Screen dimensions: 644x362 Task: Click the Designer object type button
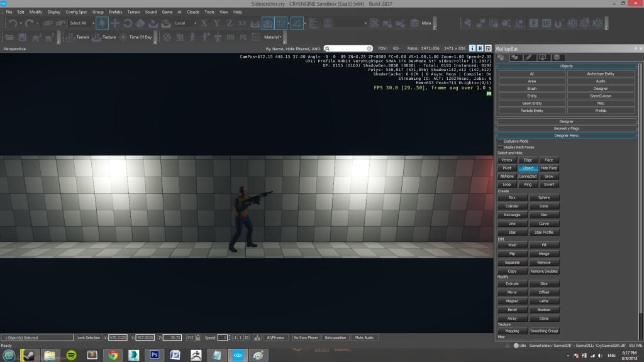(x=600, y=89)
